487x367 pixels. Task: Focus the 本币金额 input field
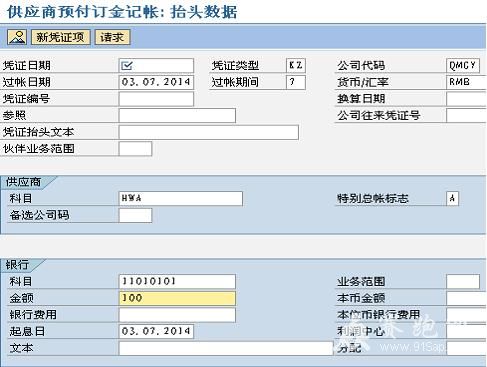click(466, 298)
